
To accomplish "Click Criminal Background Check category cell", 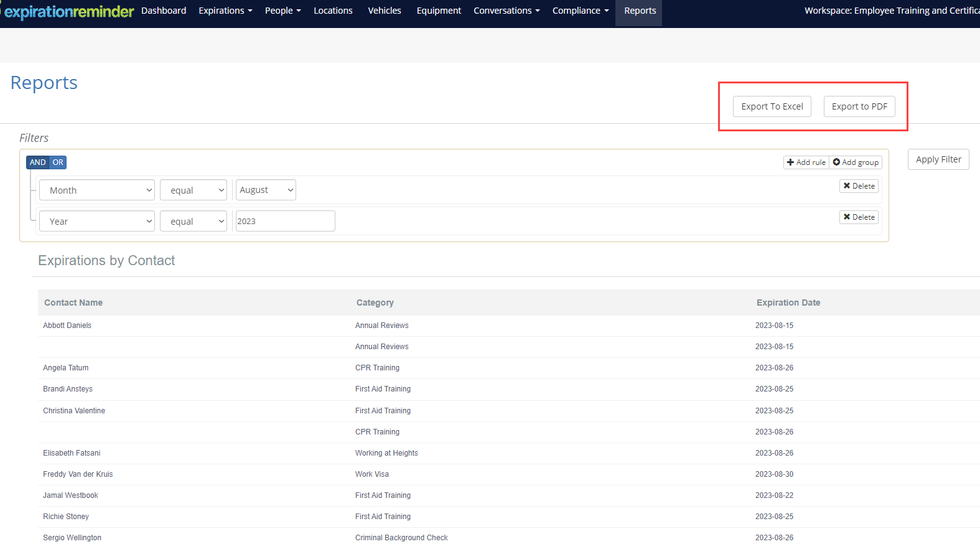I will coord(401,538).
